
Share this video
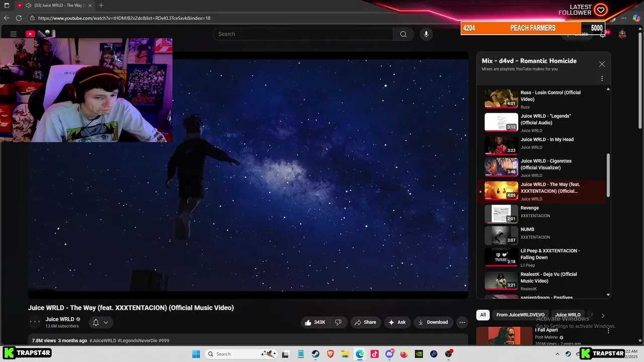(x=365, y=322)
